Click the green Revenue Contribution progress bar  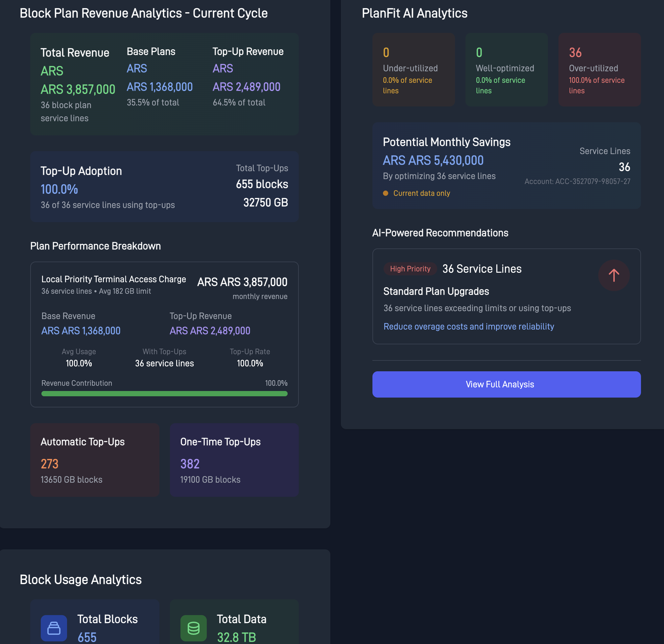(164, 393)
